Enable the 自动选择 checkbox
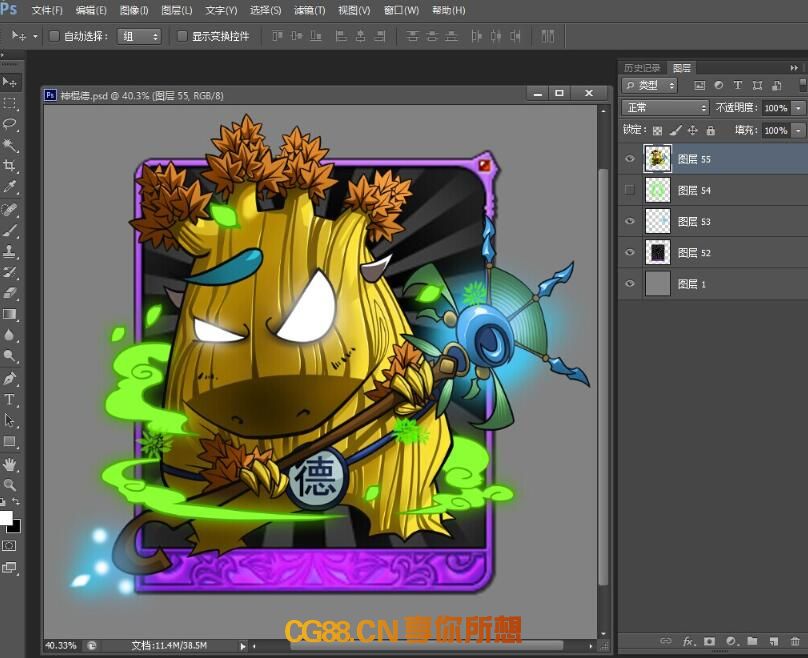Screen dimensions: 808x658 click(x=54, y=36)
